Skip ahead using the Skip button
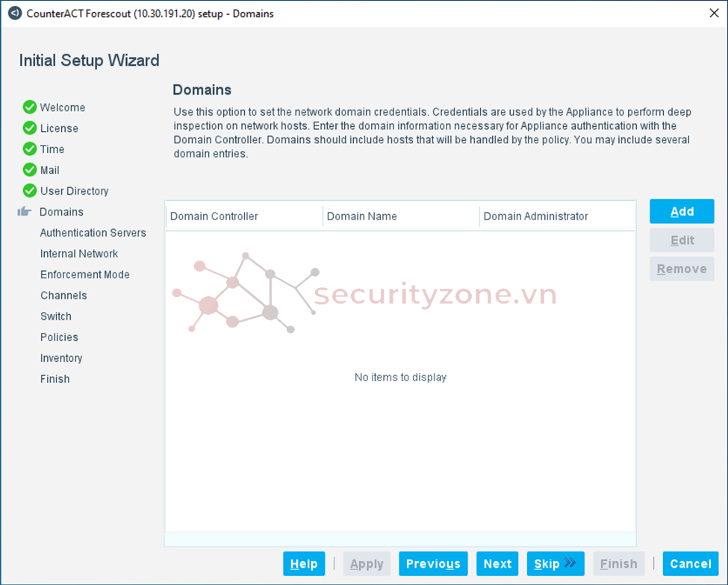This screenshot has width=728, height=585. pos(556,563)
